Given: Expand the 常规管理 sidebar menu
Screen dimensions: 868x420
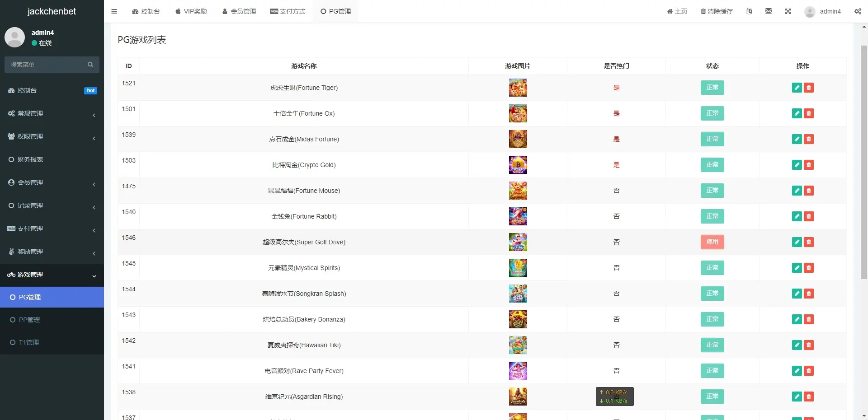Looking at the screenshot, I should pos(52,113).
